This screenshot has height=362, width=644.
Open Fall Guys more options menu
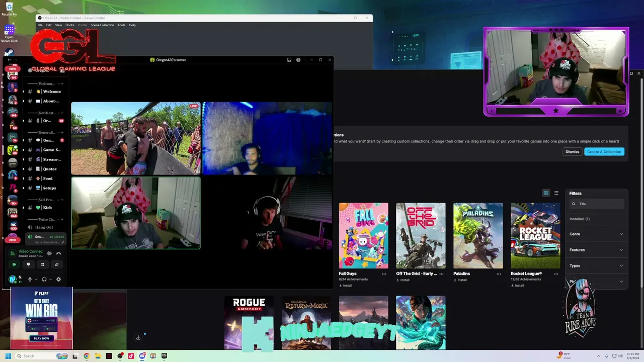[x=384, y=274]
